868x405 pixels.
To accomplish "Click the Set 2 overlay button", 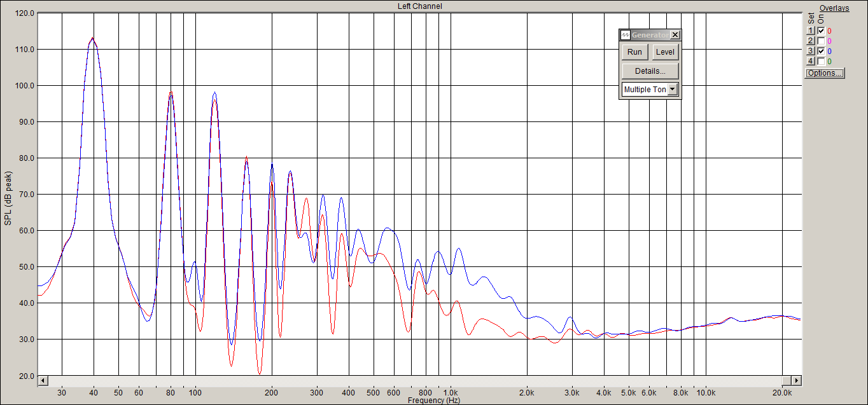I will (811, 41).
